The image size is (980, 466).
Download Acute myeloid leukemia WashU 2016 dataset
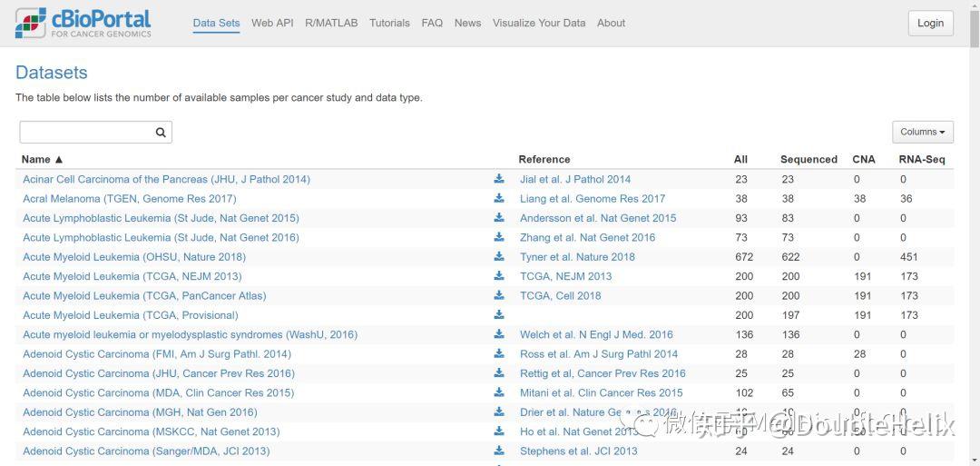499,334
